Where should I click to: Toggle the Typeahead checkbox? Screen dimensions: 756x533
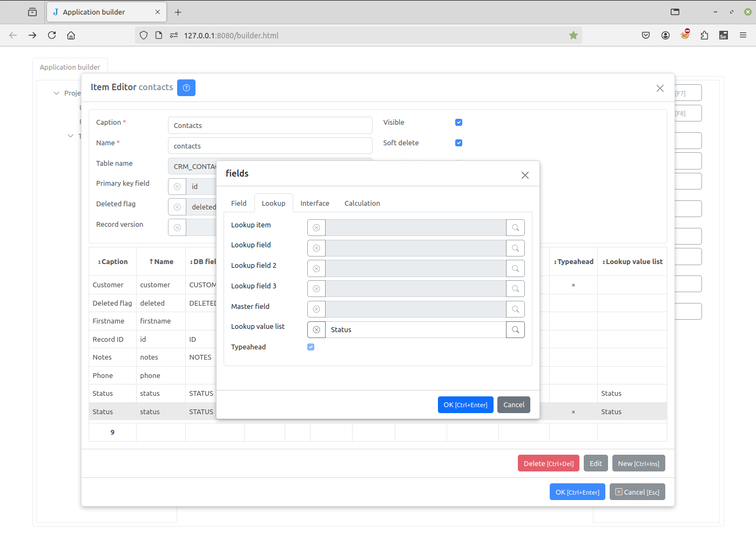click(311, 347)
